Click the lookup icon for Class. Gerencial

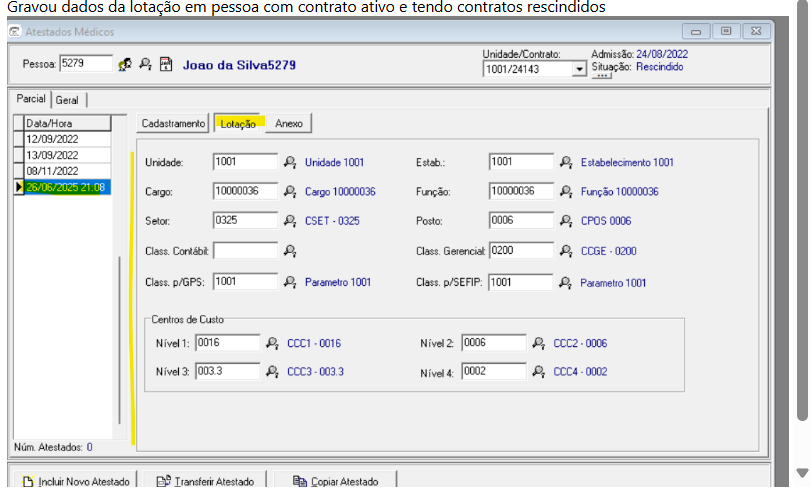[x=566, y=252]
